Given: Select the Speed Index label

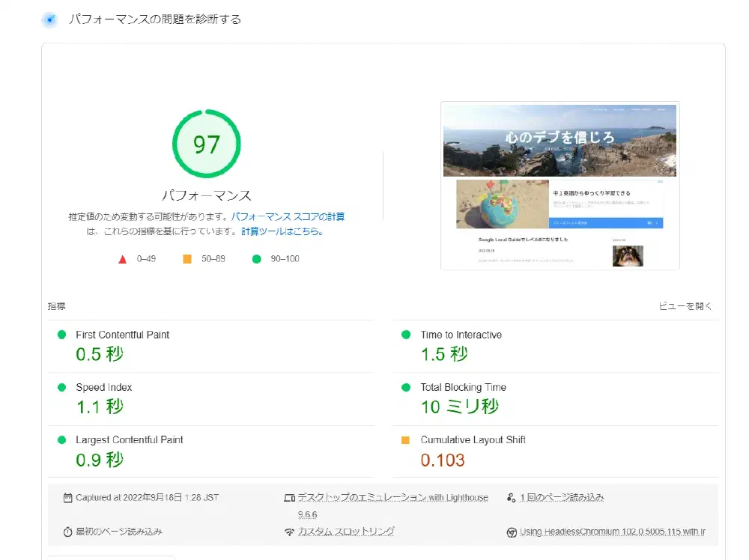Looking at the screenshot, I should [103, 387].
